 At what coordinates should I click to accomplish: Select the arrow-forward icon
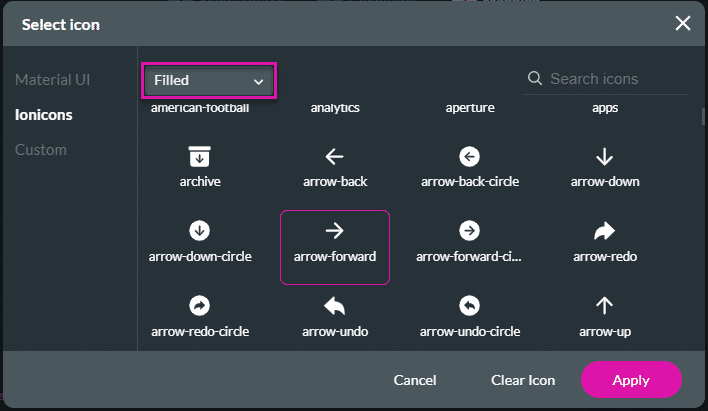tap(335, 240)
